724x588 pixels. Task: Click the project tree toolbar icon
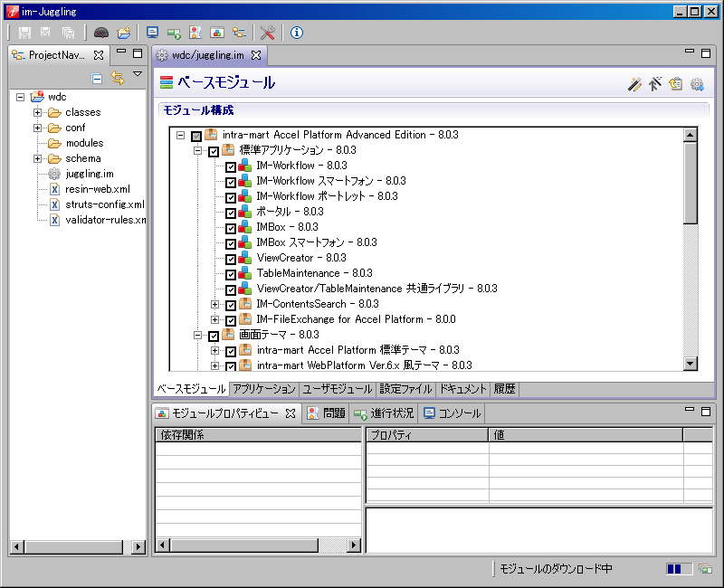(239, 33)
